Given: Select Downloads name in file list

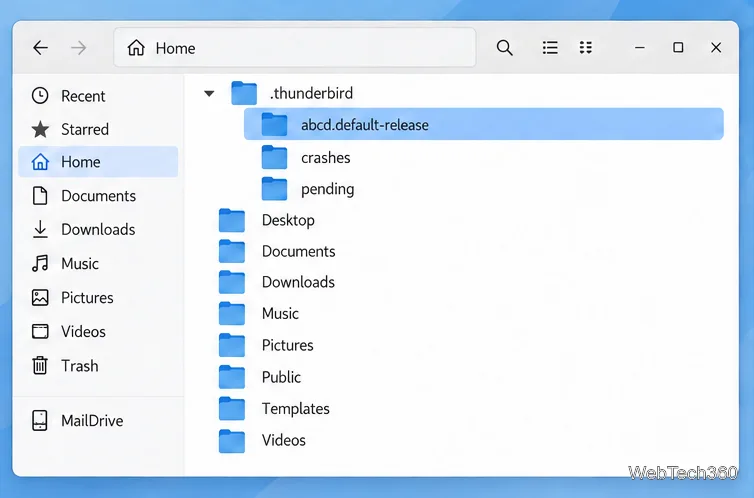Looking at the screenshot, I should coord(298,282).
